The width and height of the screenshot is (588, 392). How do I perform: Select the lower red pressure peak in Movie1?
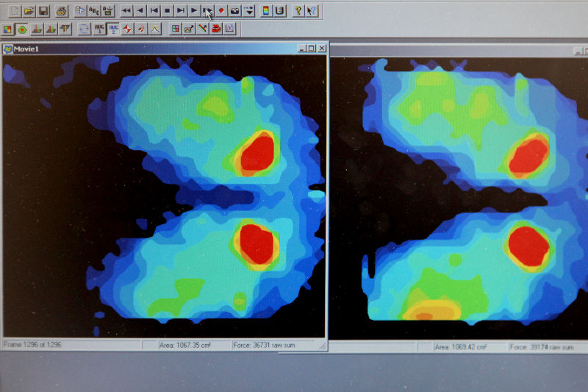coord(257,244)
